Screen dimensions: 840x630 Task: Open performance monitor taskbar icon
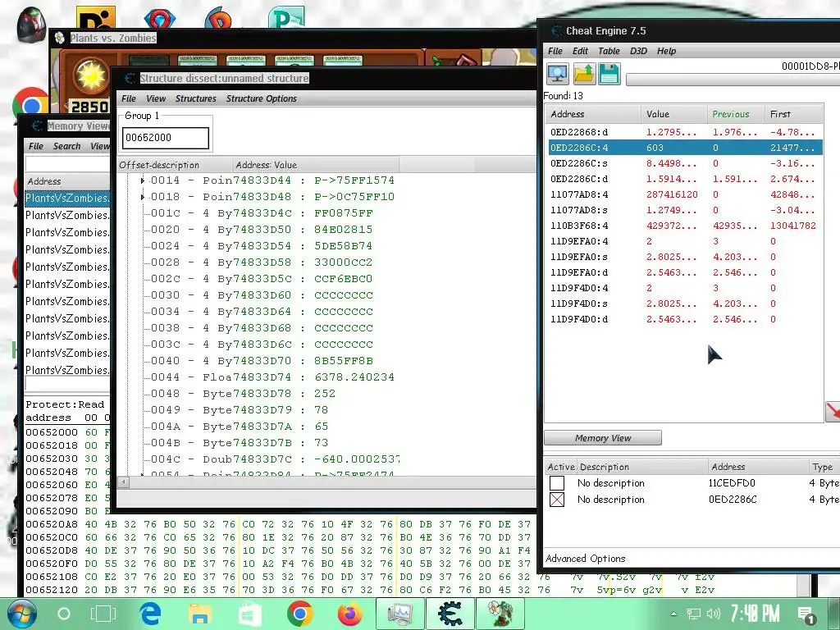tap(399, 614)
